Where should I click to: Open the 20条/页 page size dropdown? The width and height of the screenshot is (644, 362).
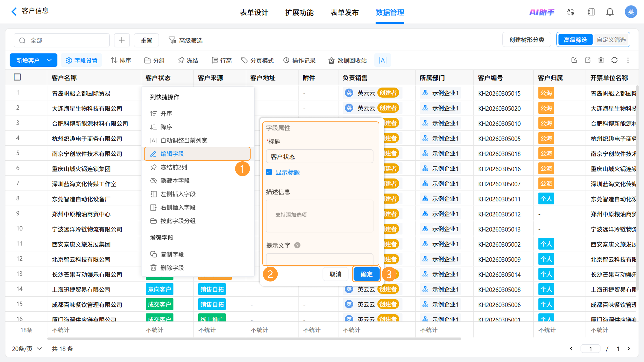tap(27, 349)
